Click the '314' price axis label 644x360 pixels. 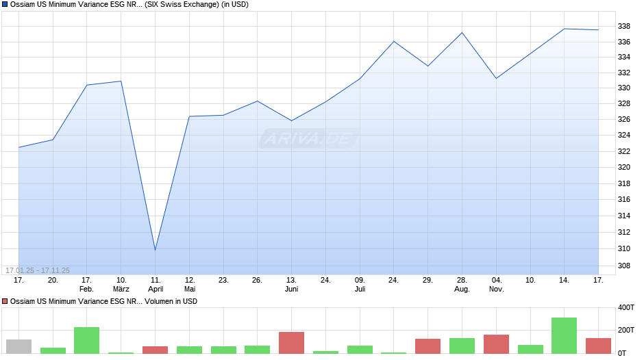[x=624, y=216]
